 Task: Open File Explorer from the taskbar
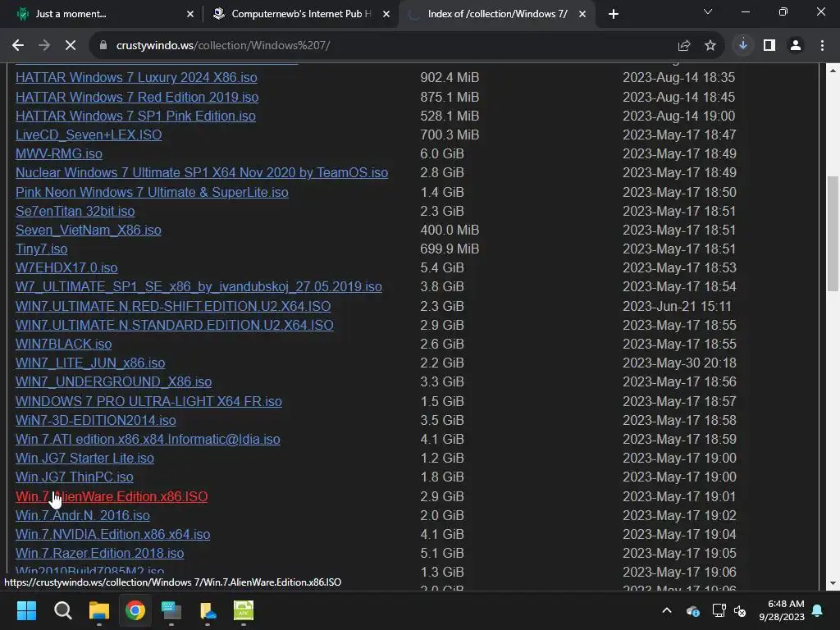pos(99,610)
